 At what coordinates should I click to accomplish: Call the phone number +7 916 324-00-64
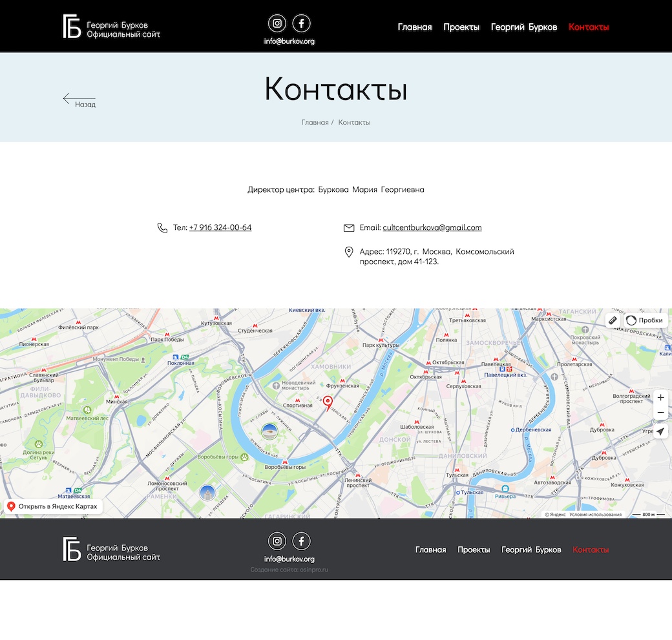[x=220, y=228]
